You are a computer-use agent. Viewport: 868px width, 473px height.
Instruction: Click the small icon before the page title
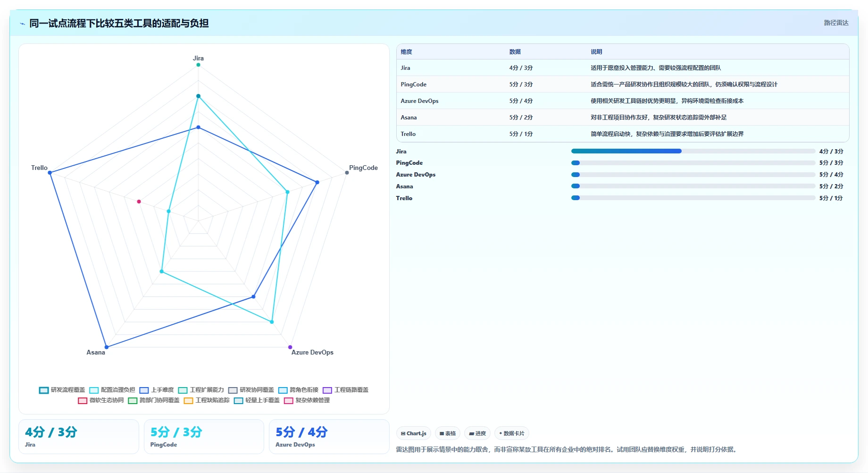pos(22,24)
